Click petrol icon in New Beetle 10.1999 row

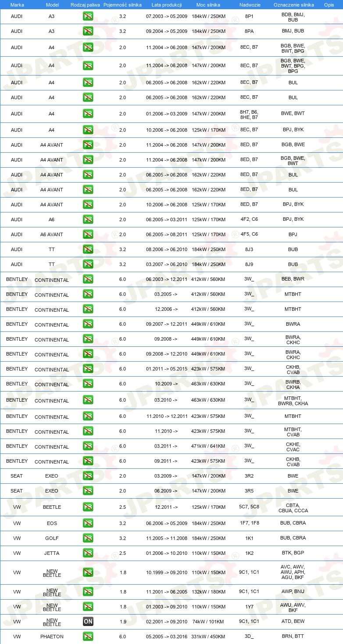pos(88,572)
